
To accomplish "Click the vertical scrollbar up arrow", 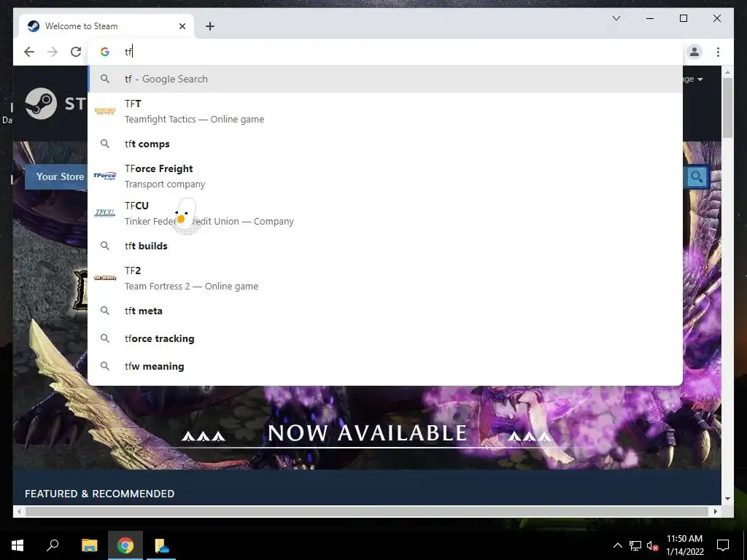I will coord(727,72).
